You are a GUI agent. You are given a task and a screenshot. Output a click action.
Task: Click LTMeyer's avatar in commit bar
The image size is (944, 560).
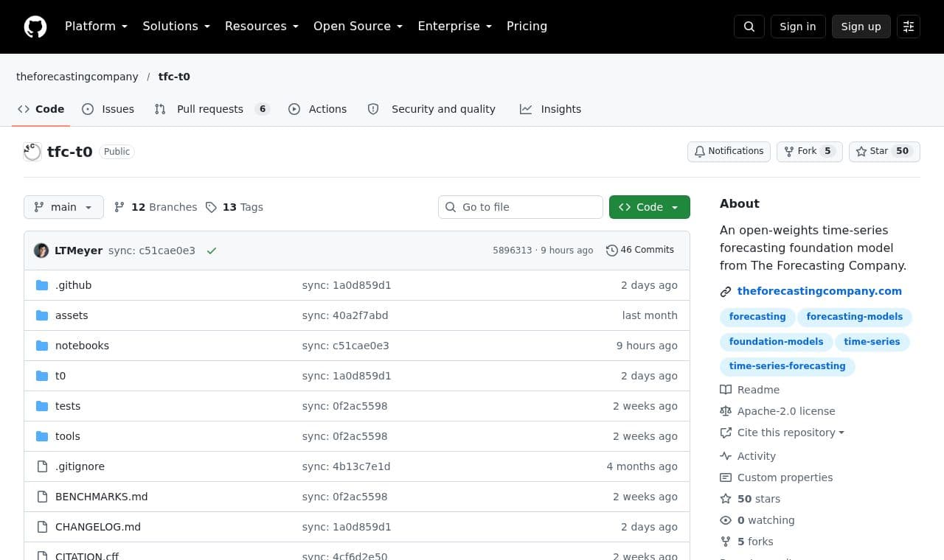[41, 251]
